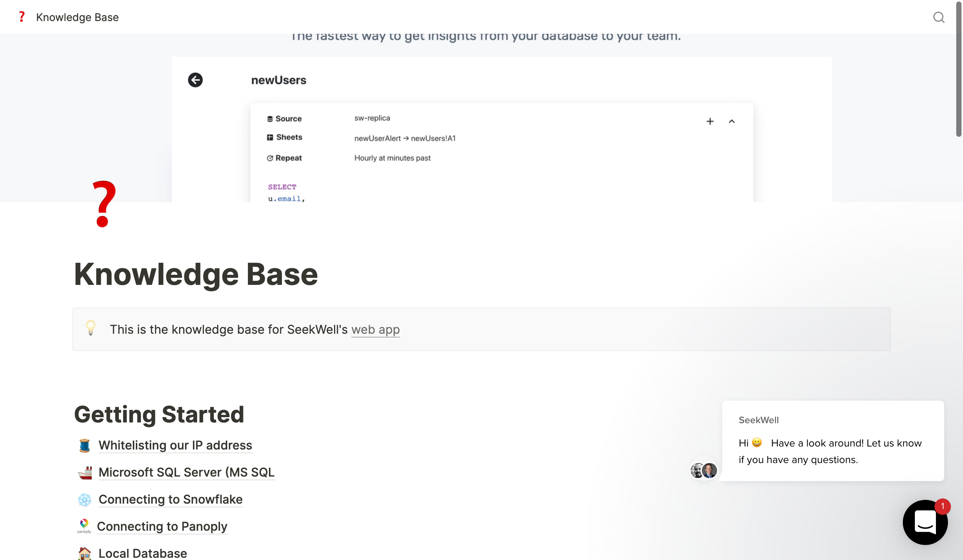
Task: Click the large red question mark page icon
Action: pos(104,204)
